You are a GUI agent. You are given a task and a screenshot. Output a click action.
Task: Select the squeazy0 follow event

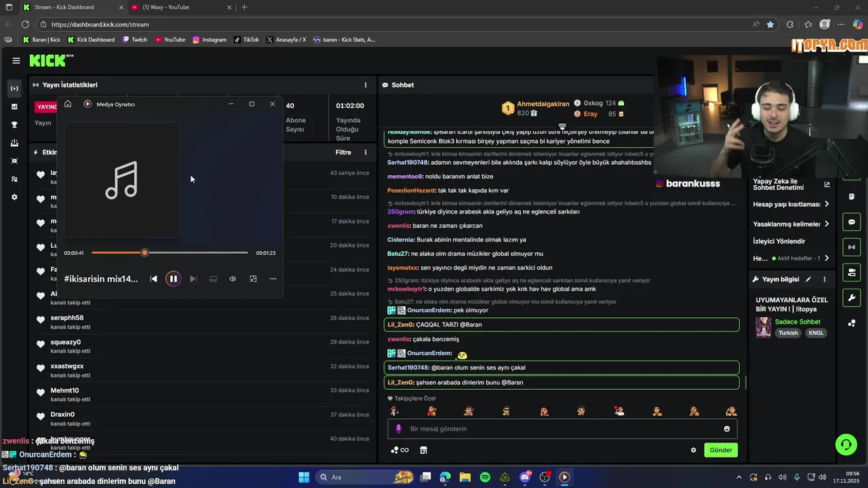click(203, 346)
